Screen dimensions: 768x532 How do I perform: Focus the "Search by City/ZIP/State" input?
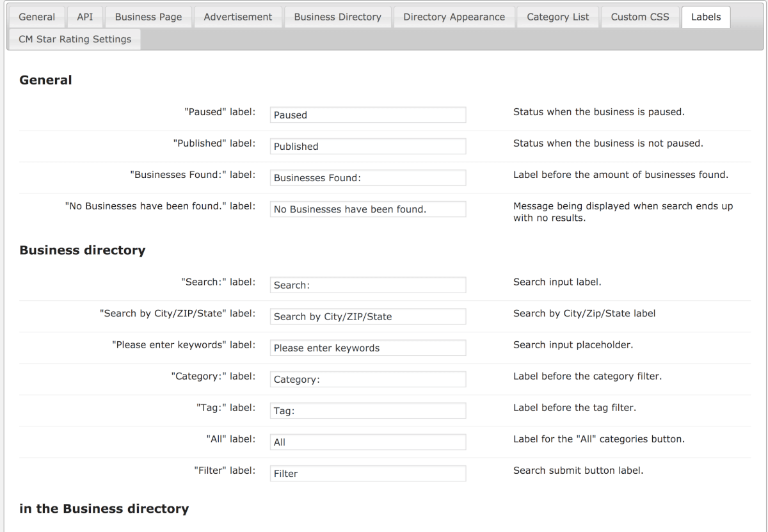coord(367,317)
